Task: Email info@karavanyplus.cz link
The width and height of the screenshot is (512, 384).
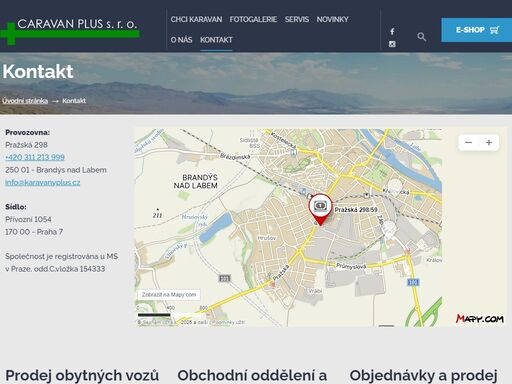Action: pyautogui.click(x=42, y=182)
